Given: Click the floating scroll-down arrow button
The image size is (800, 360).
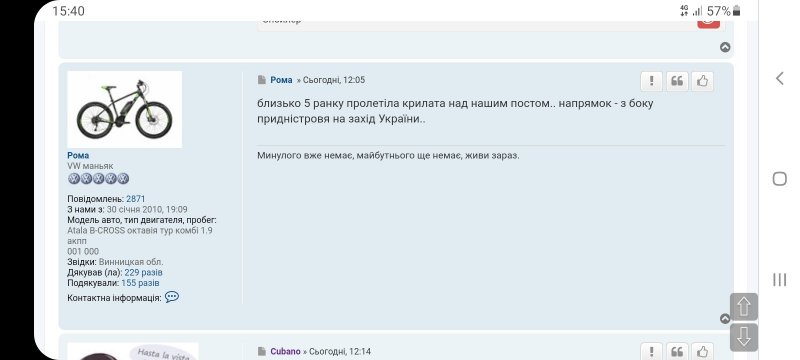Looking at the screenshot, I should coord(744,337).
